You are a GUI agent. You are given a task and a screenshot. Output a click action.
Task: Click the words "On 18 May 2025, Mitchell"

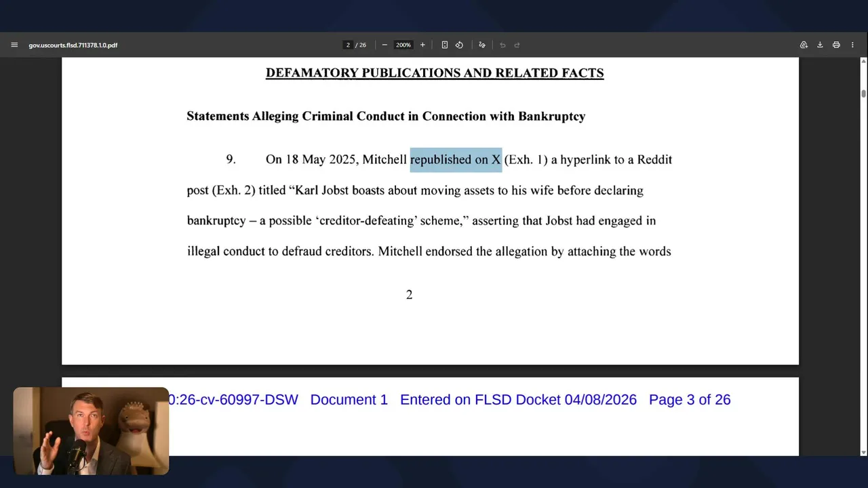click(336, 160)
